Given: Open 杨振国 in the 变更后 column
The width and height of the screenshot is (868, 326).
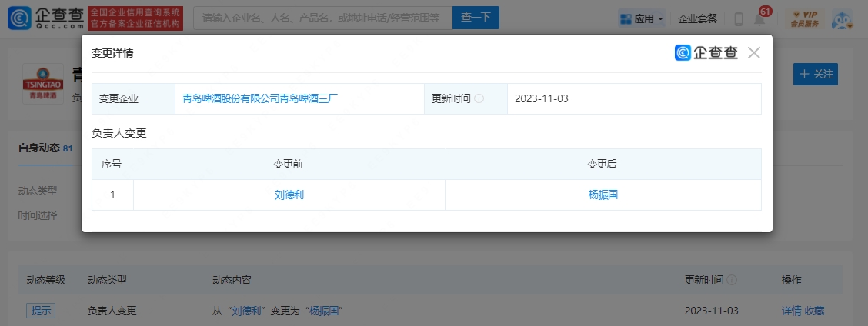Looking at the screenshot, I should pyautogui.click(x=603, y=195).
